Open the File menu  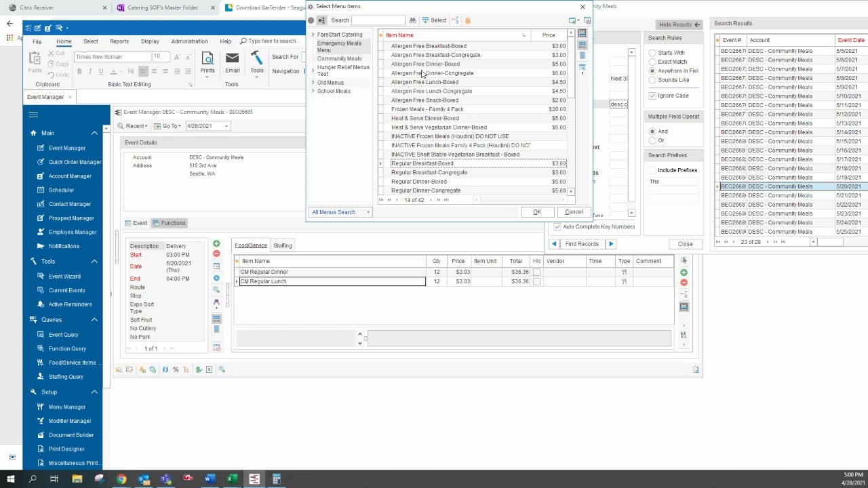pyautogui.click(x=37, y=41)
